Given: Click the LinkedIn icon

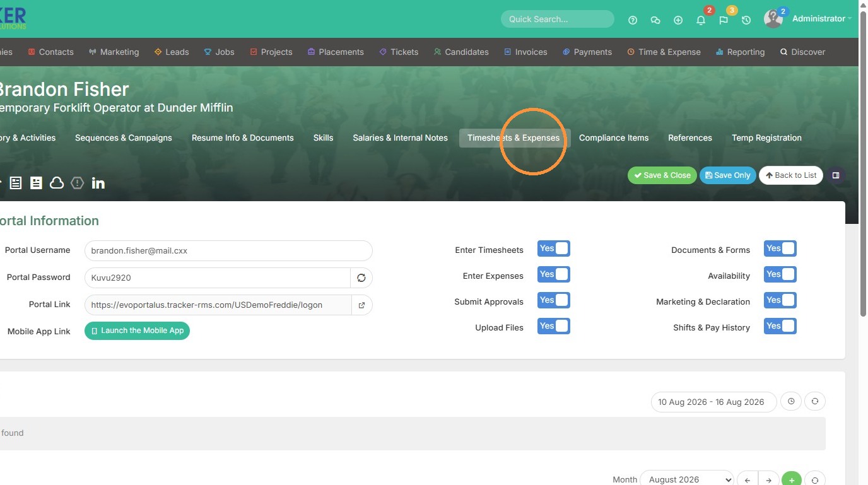Looking at the screenshot, I should (98, 183).
